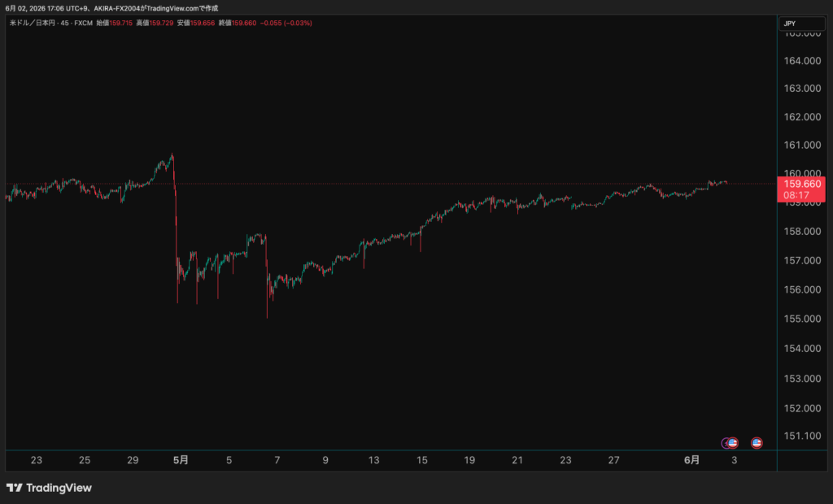Click the 156.000 price axis label

(802, 290)
